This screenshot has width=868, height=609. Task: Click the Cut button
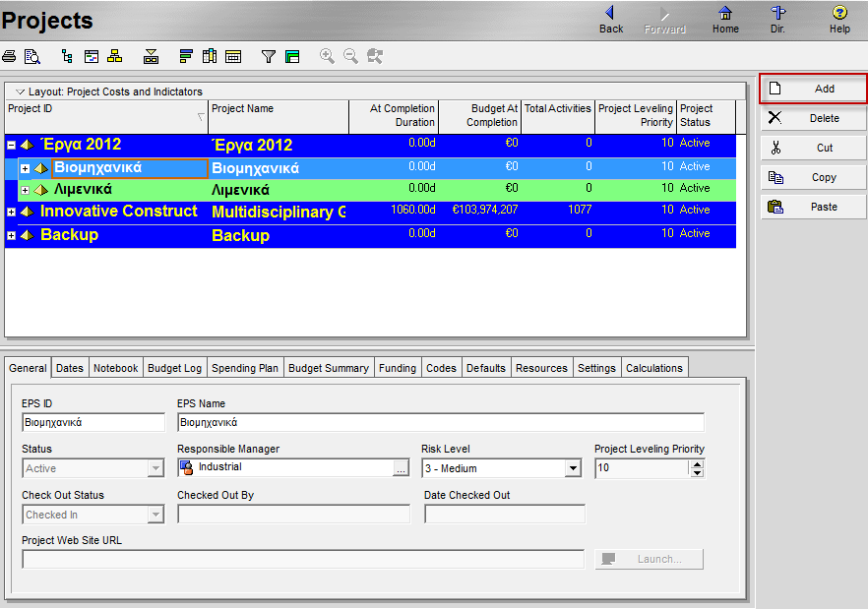pos(813,148)
